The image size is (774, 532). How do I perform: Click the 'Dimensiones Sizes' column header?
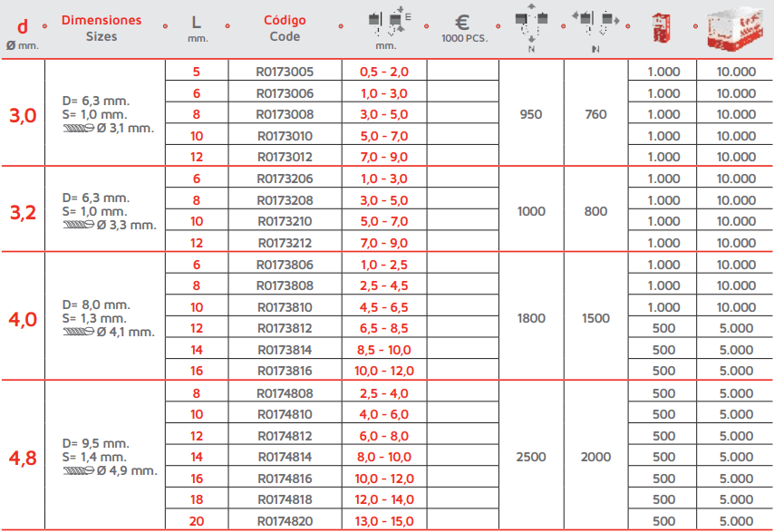(x=102, y=28)
